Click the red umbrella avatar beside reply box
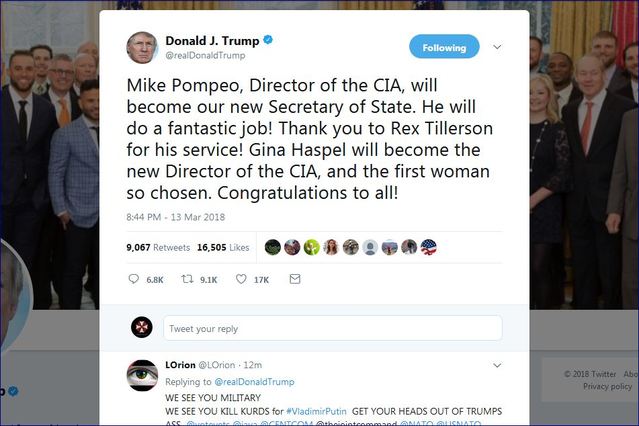 [142, 328]
